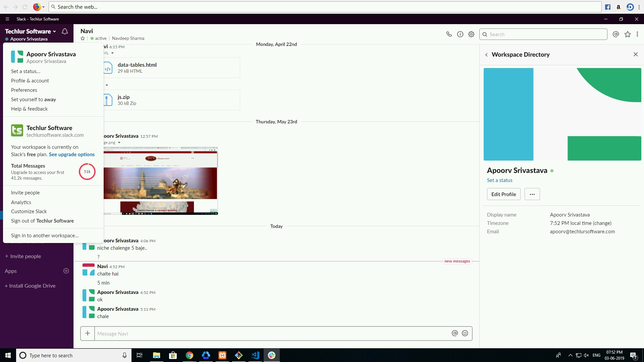Open the image file options dropdown arrow
Screen dimensions: 644x362
tap(119, 143)
